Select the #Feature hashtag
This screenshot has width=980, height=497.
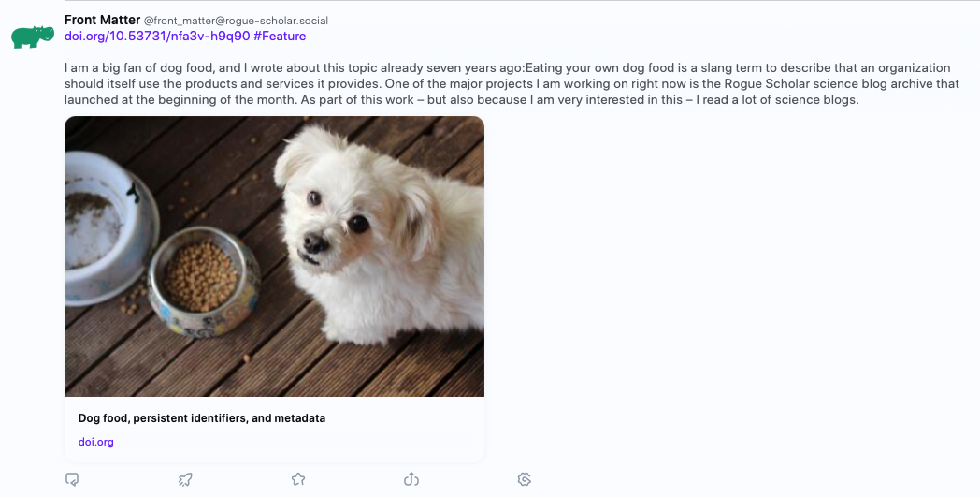[280, 37]
